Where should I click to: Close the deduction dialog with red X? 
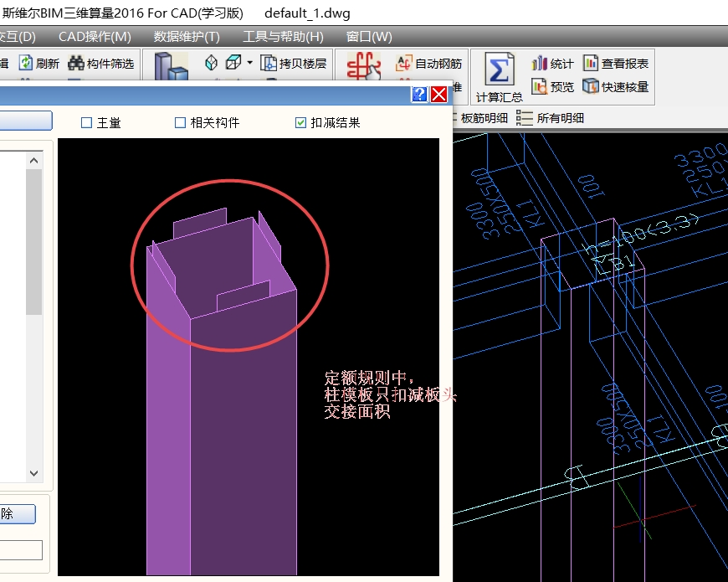[438, 95]
